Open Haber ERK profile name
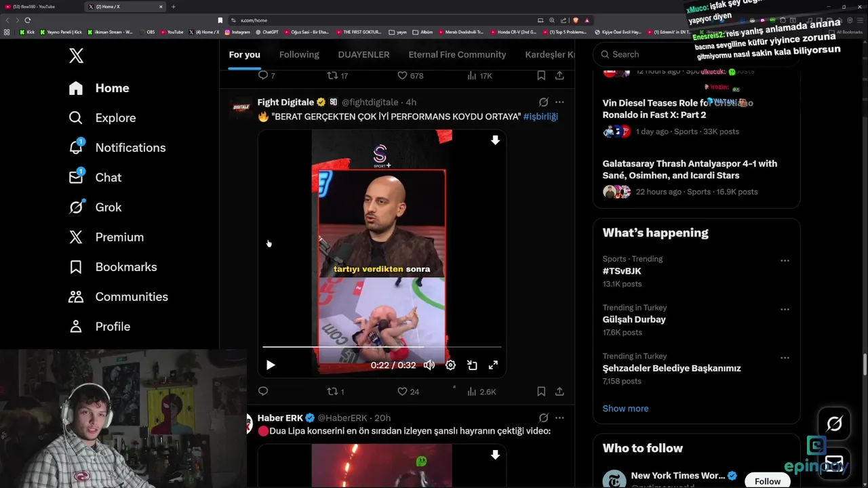The height and width of the screenshot is (488, 868). coord(280,418)
